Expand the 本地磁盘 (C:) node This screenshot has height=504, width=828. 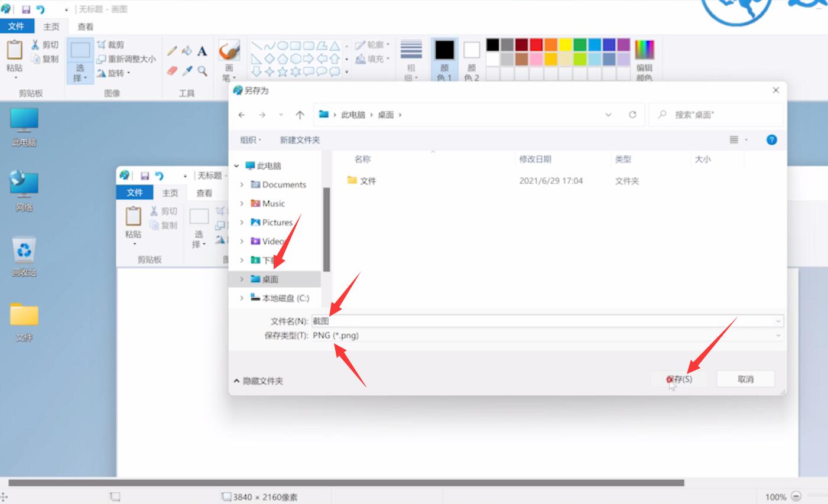click(242, 298)
